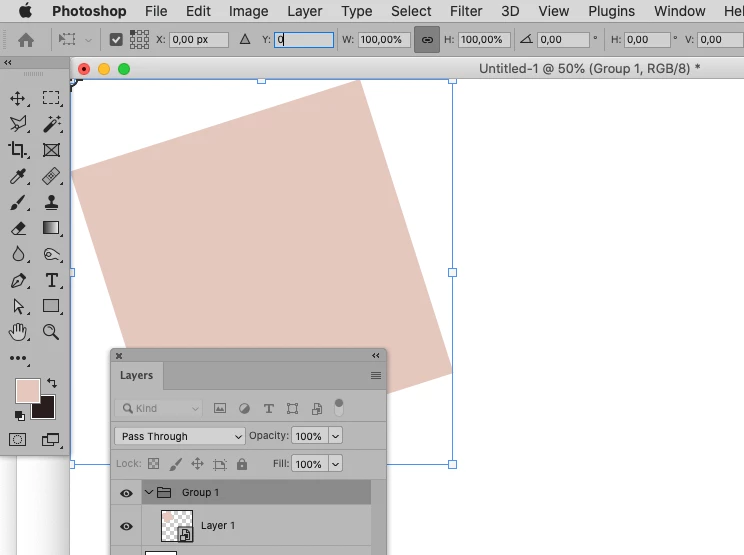Click the foreground color swatch
The image size is (744, 555).
[27, 390]
